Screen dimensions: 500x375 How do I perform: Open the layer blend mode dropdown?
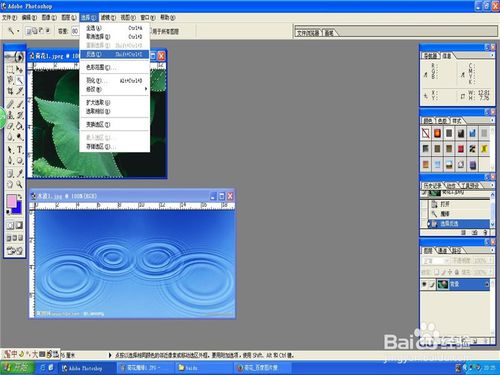click(436, 260)
